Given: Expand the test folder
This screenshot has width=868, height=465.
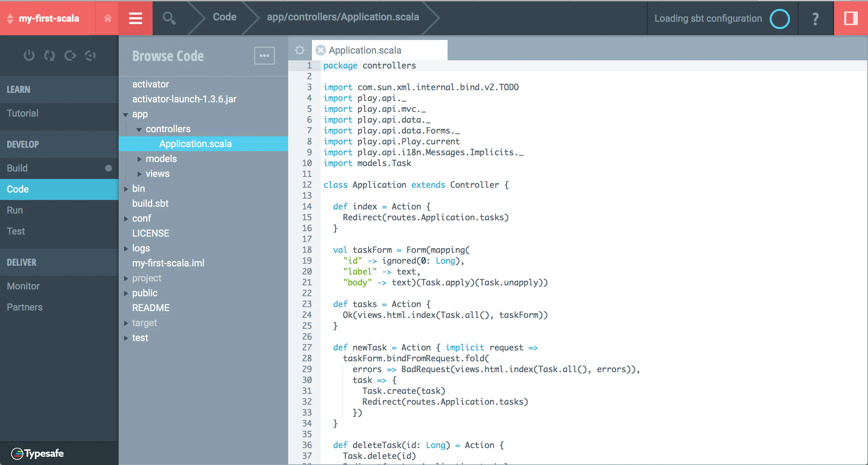Looking at the screenshot, I should (x=125, y=338).
